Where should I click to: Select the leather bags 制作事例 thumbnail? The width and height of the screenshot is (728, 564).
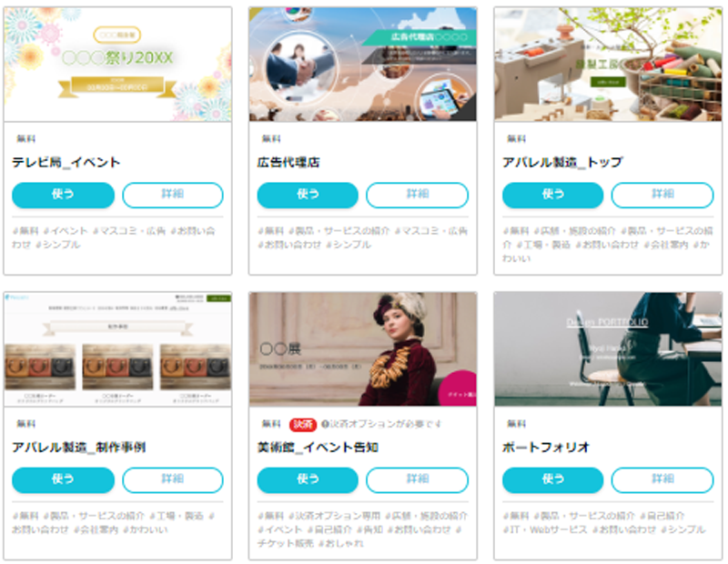click(x=118, y=349)
